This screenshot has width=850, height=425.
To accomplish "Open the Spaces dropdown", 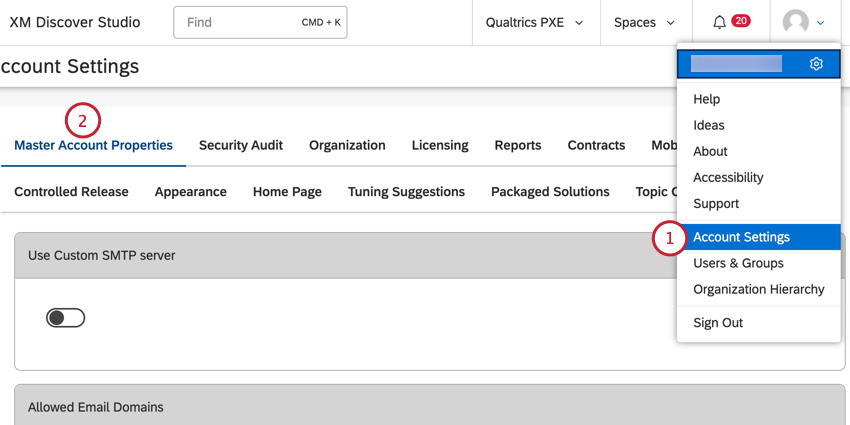I will click(644, 22).
